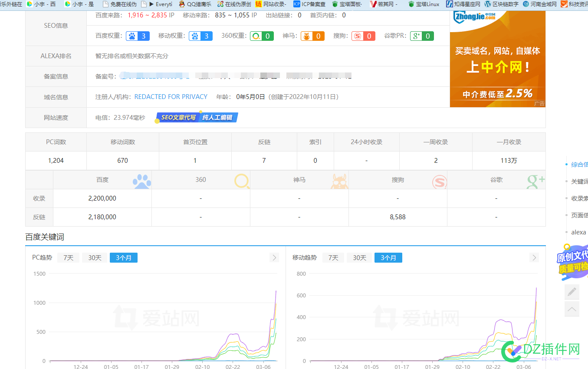Click the 百度 column header

tap(102, 180)
